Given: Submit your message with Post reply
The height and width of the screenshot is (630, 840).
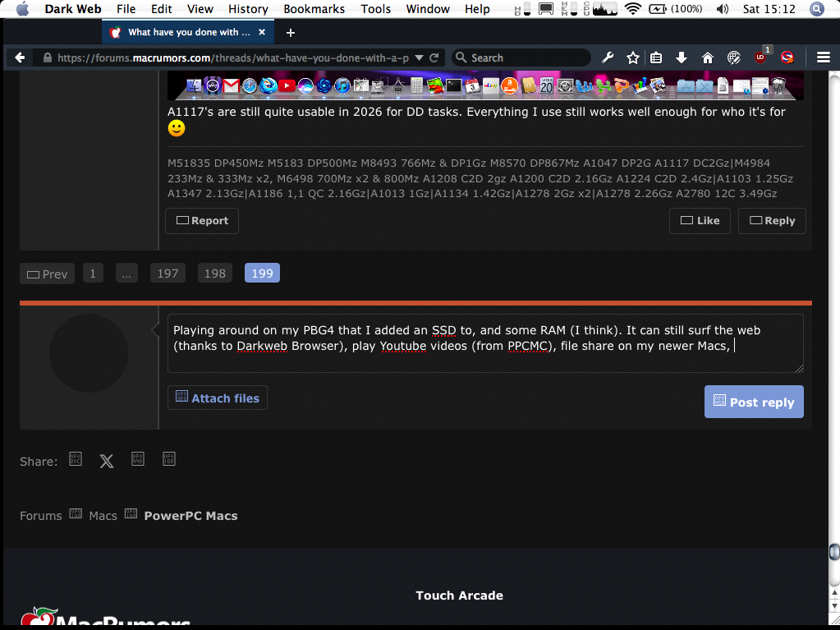Looking at the screenshot, I should click(x=753, y=402).
